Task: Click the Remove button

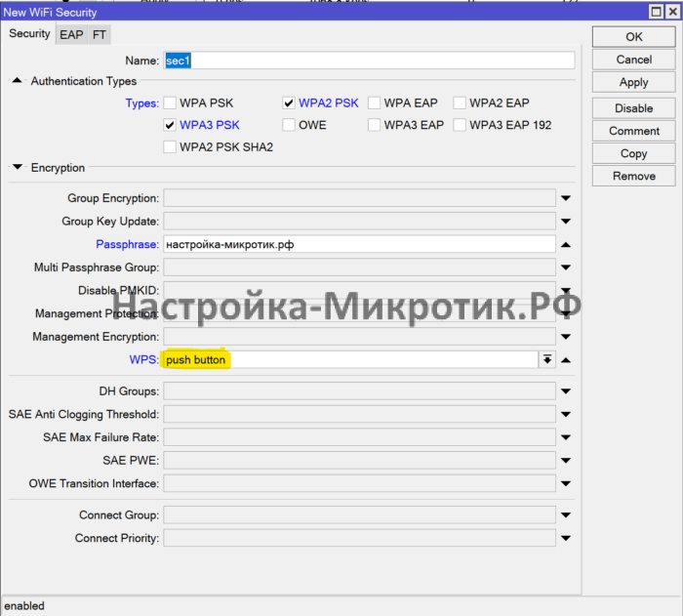Action: [634, 176]
